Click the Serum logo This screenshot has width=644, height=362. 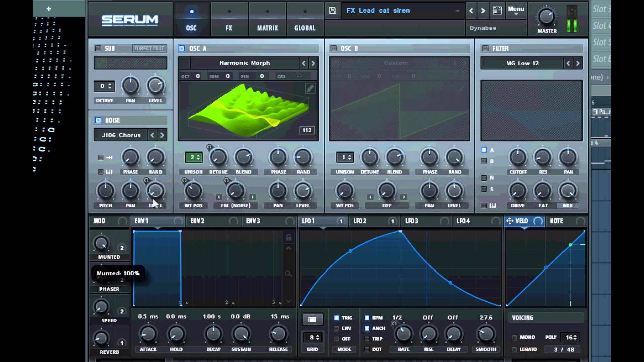(x=130, y=20)
